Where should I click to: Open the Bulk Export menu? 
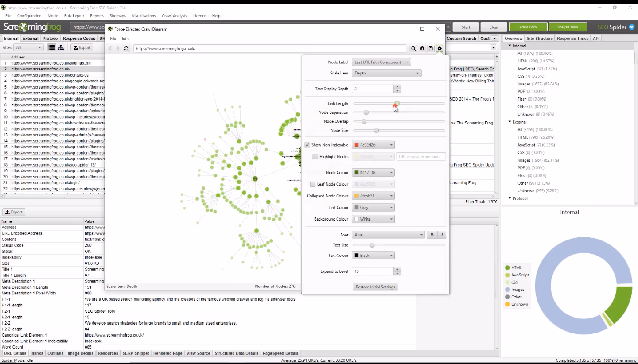[74, 16]
